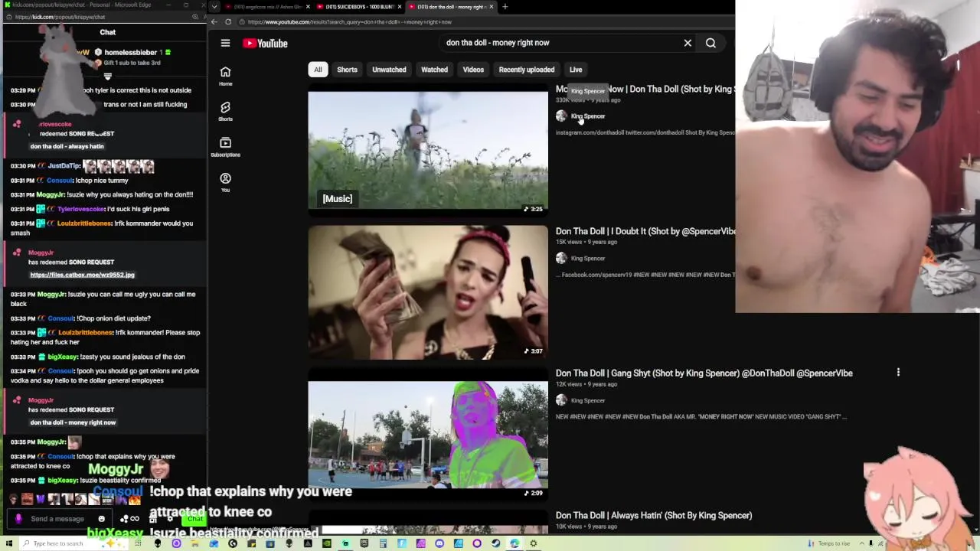Select the Videos filter chip
The width and height of the screenshot is (980, 551).
point(473,70)
